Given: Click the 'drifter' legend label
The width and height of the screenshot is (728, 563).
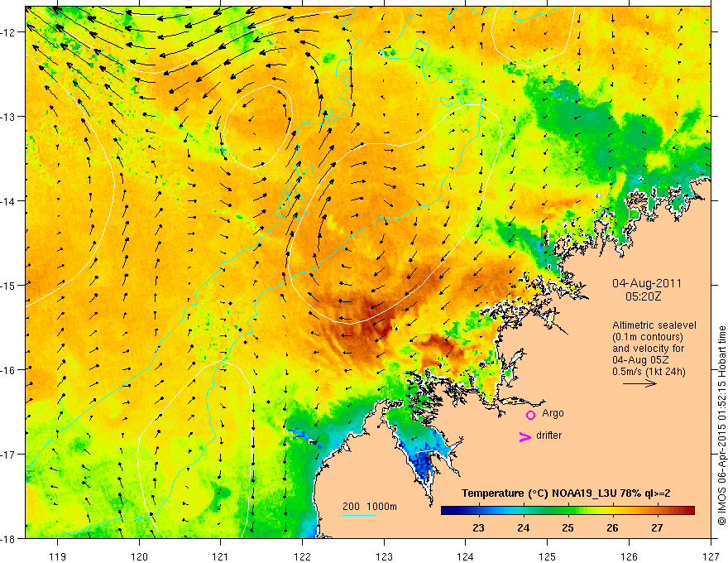Looking at the screenshot, I should click(x=548, y=435).
